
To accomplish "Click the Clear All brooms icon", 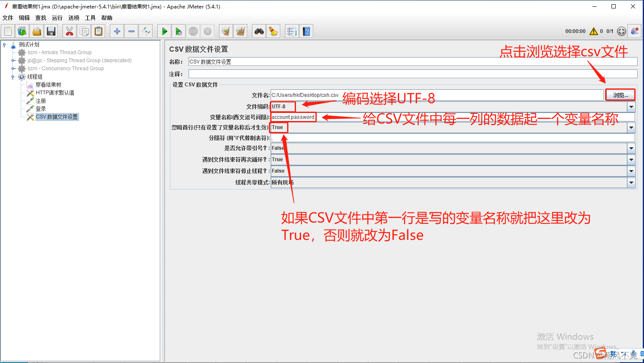I will click(x=241, y=31).
